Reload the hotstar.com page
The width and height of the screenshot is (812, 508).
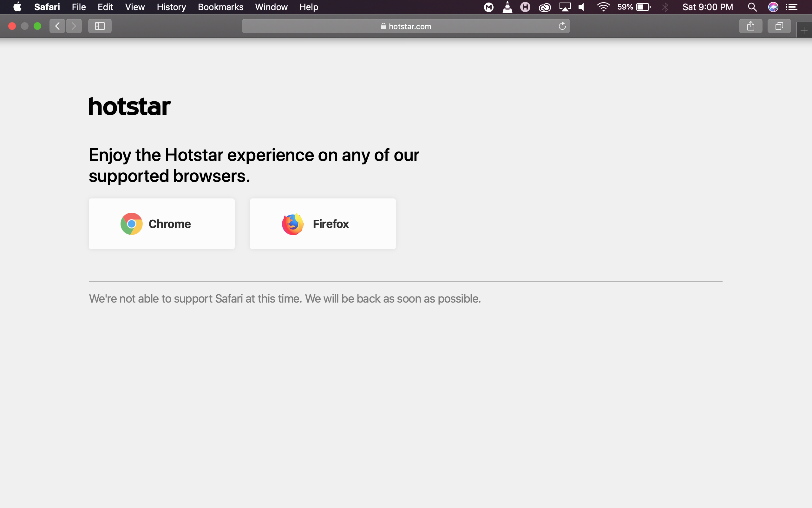pos(562,26)
